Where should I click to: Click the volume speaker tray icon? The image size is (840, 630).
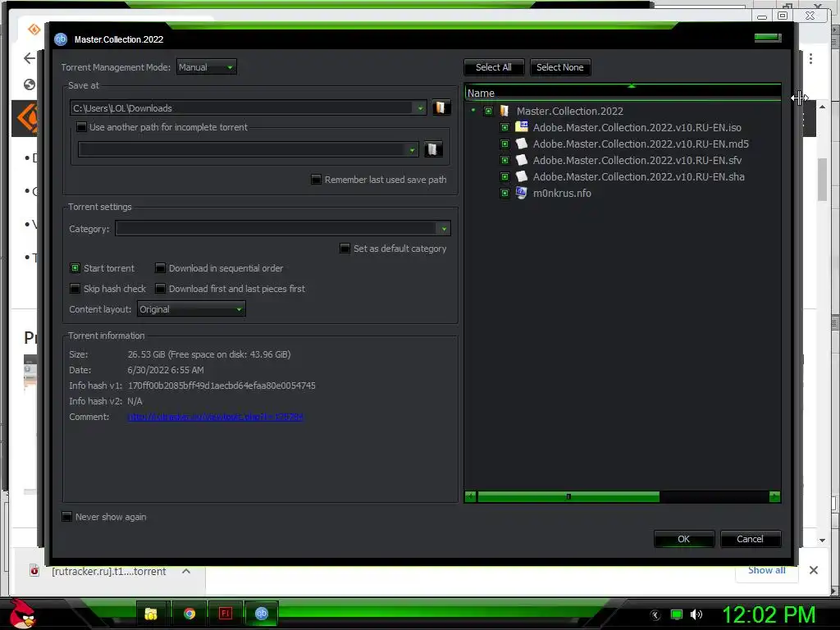(x=696, y=614)
